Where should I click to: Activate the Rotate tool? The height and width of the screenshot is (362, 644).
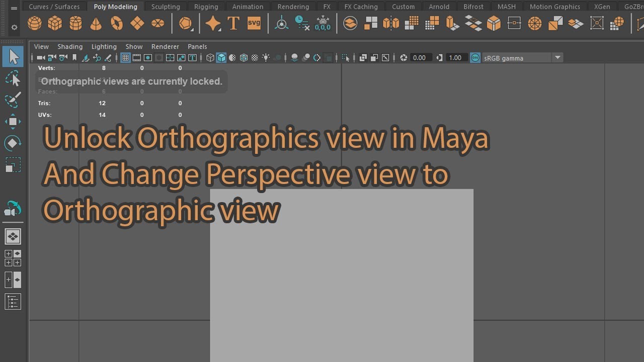[x=13, y=143]
